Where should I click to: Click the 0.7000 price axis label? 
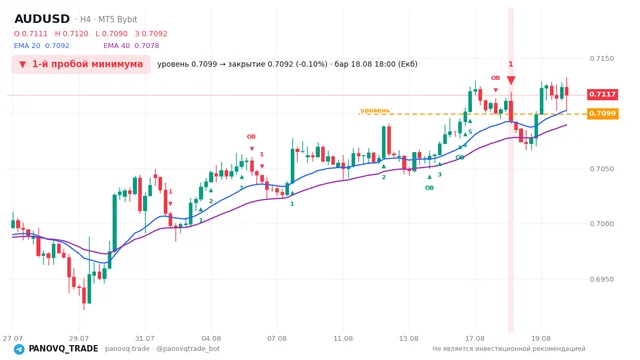(x=602, y=224)
